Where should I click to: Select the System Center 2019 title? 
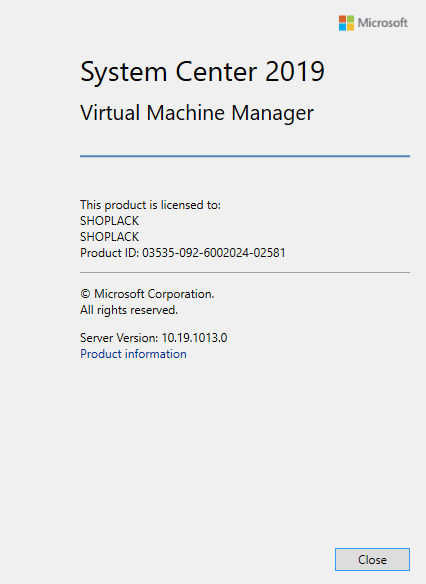[203, 72]
